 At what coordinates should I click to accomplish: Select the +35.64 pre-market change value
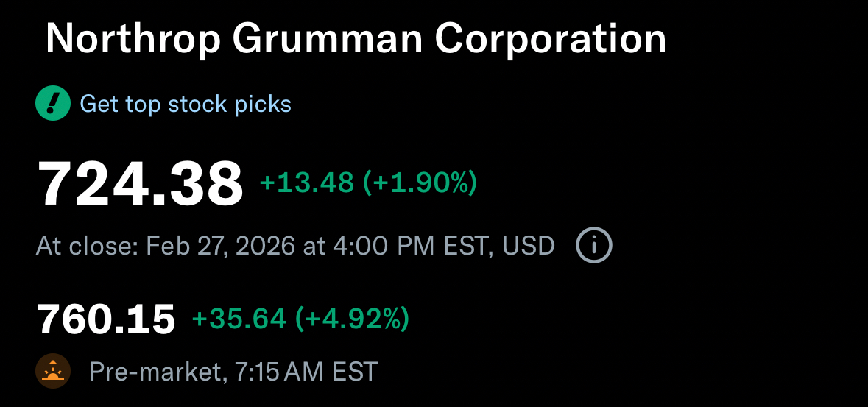239,319
